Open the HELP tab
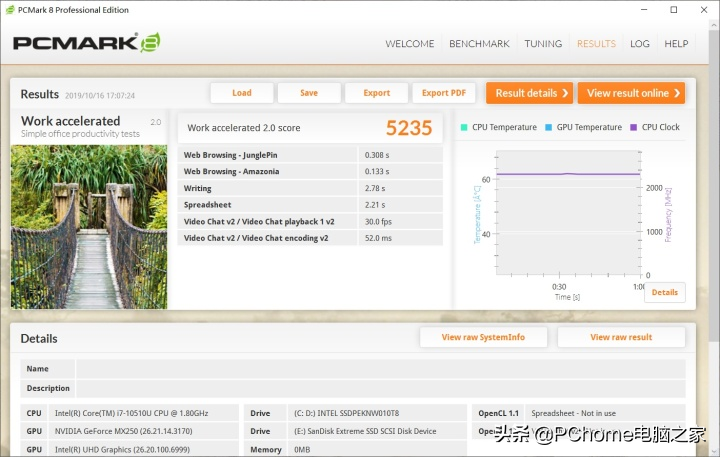The width and height of the screenshot is (720, 457). coord(676,44)
